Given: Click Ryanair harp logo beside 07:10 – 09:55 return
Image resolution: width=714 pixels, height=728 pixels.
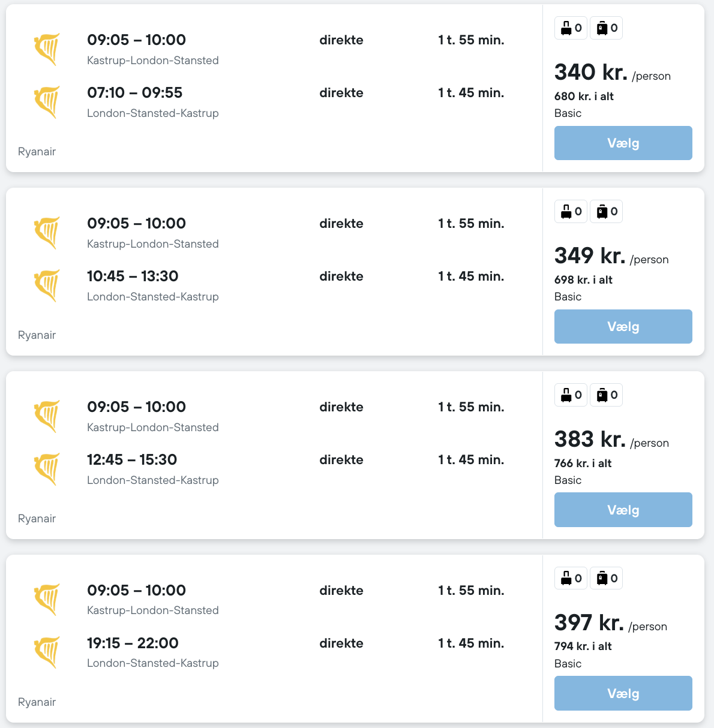Looking at the screenshot, I should coord(47,102).
